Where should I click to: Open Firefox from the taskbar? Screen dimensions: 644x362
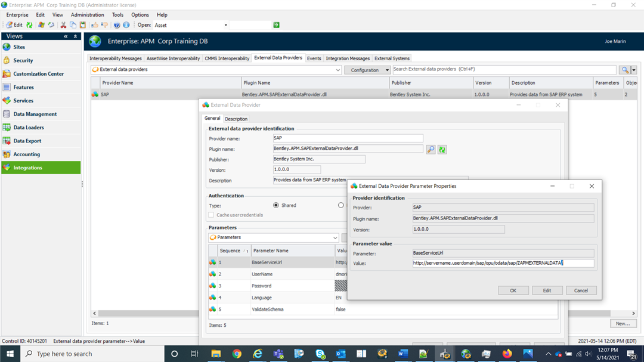click(x=507, y=354)
